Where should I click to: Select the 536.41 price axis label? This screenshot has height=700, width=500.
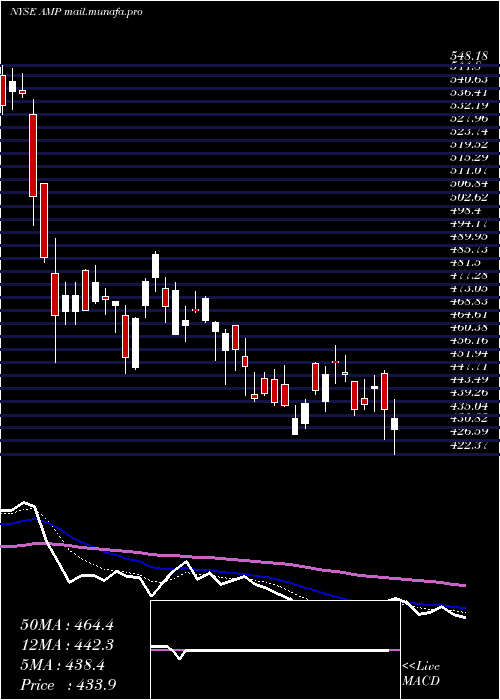click(468, 92)
